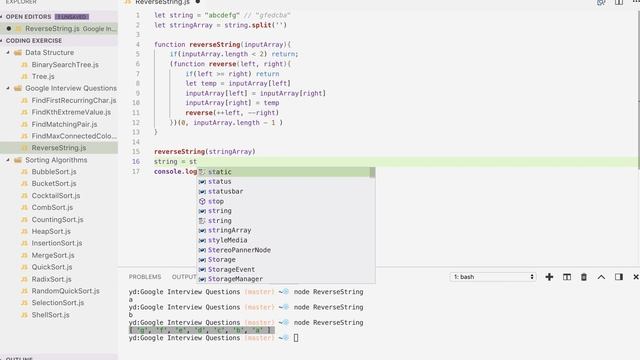Place cursor on code line 16
640x360 pixels.
[396, 162]
